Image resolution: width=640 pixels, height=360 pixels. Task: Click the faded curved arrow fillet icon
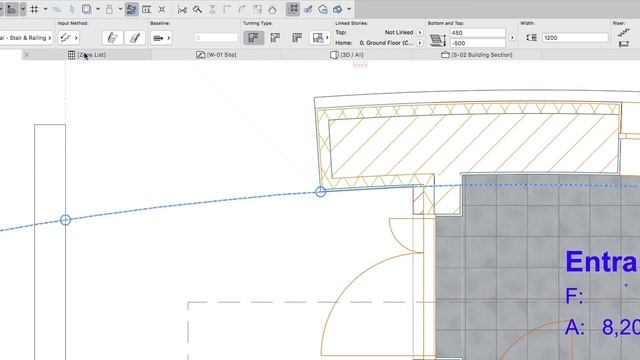click(242, 9)
